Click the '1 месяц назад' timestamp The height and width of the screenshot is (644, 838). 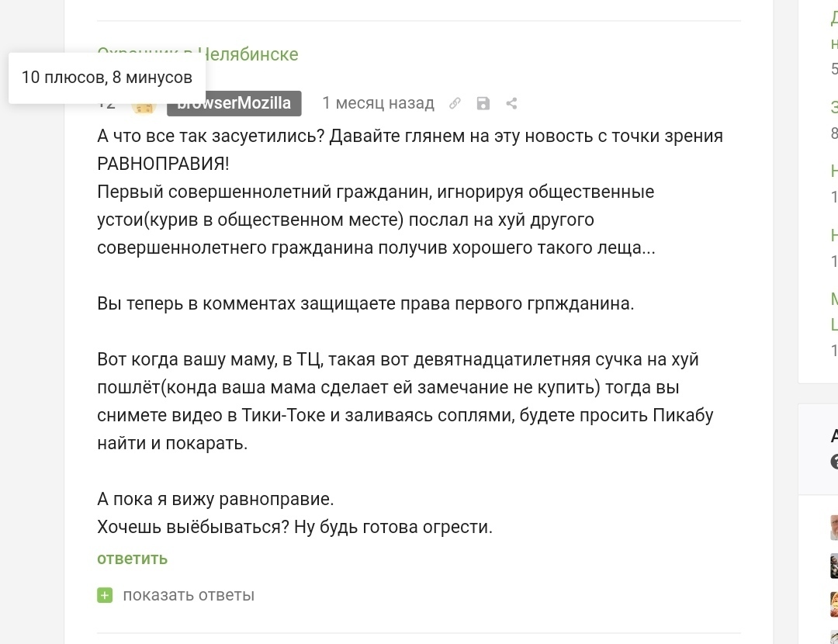(378, 103)
